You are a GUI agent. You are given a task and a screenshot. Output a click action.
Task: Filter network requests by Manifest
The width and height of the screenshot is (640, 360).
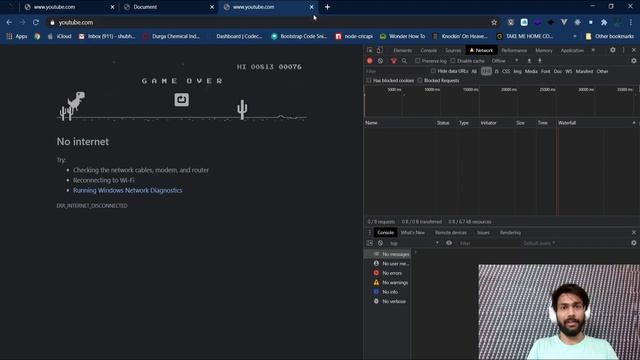(584, 71)
